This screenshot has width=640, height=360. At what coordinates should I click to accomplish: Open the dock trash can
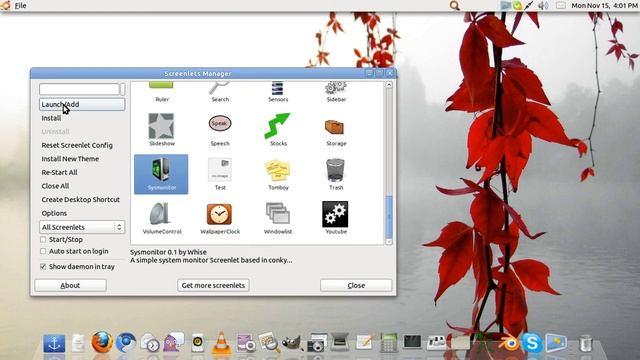click(x=586, y=343)
